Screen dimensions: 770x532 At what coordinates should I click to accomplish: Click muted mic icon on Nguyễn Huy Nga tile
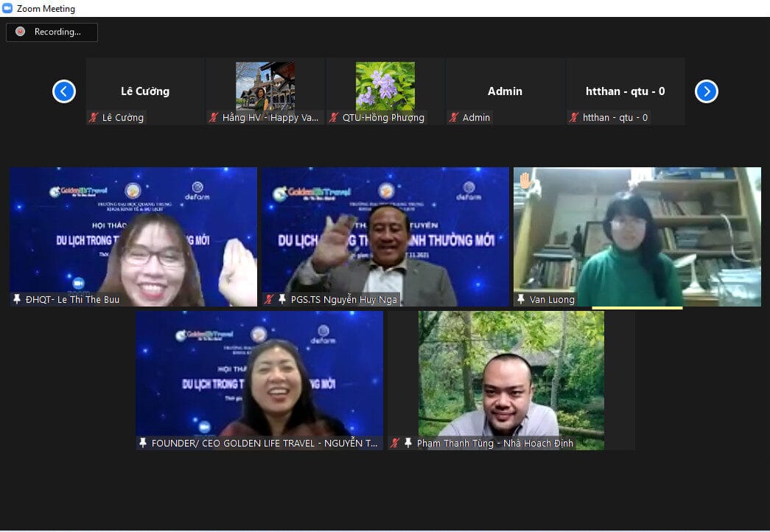pyautogui.click(x=270, y=299)
